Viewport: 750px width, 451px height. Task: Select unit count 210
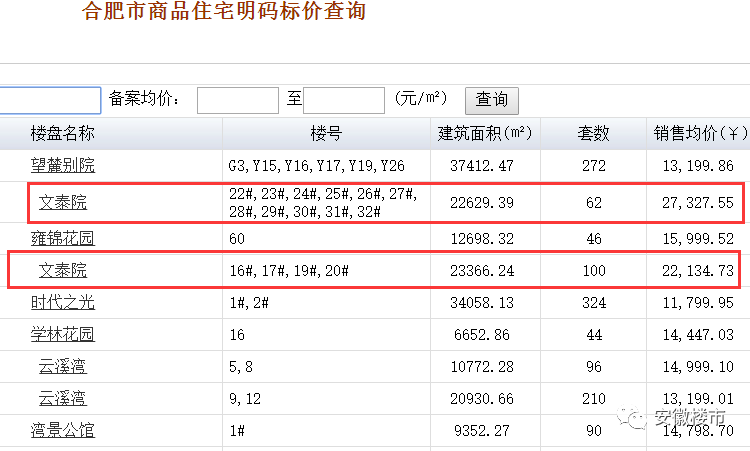point(594,399)
